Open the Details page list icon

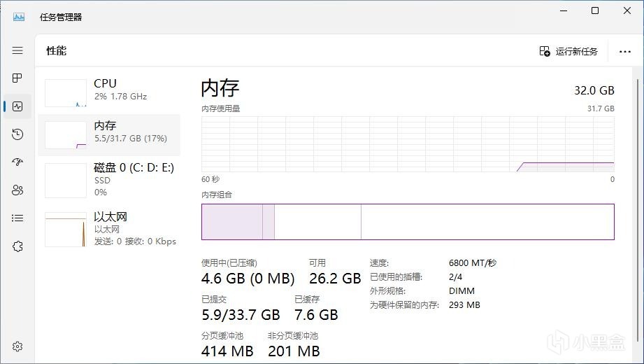(17, 218)
